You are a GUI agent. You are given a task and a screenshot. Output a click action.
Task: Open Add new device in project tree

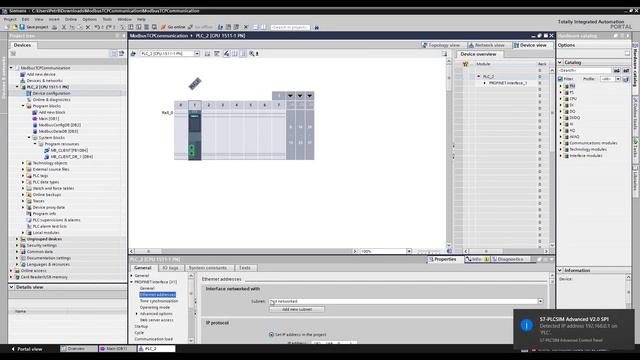click(41, 74)
